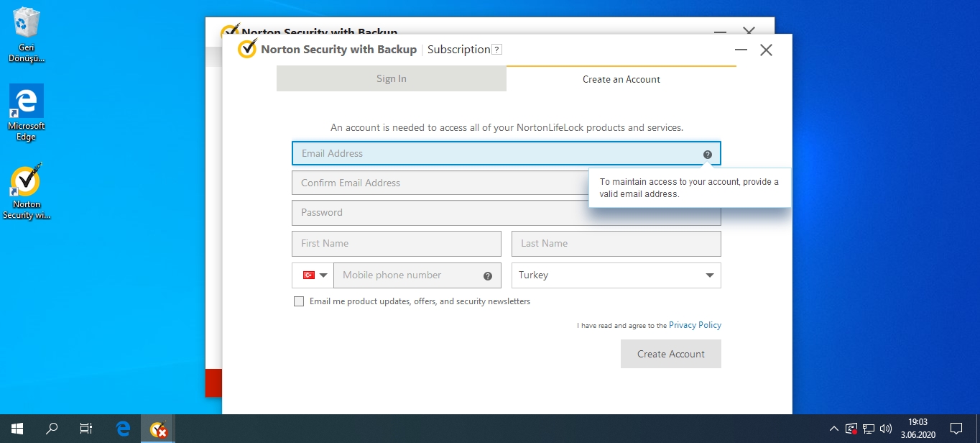Viewport: 980px width, 443px height.
Task: Minimize the background Norton Security window
Action: pos(721,32)
